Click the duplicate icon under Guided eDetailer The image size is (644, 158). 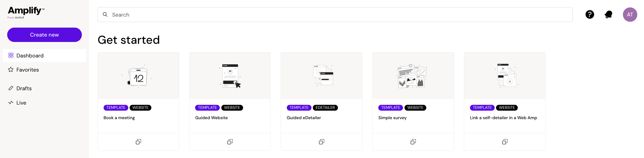[x=322, y=142]
